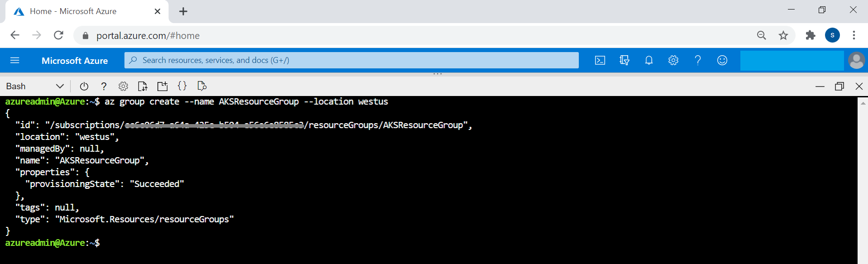Open the Azure portal hamburger menu
Viewport: 868px width, 264px height.
15,60
